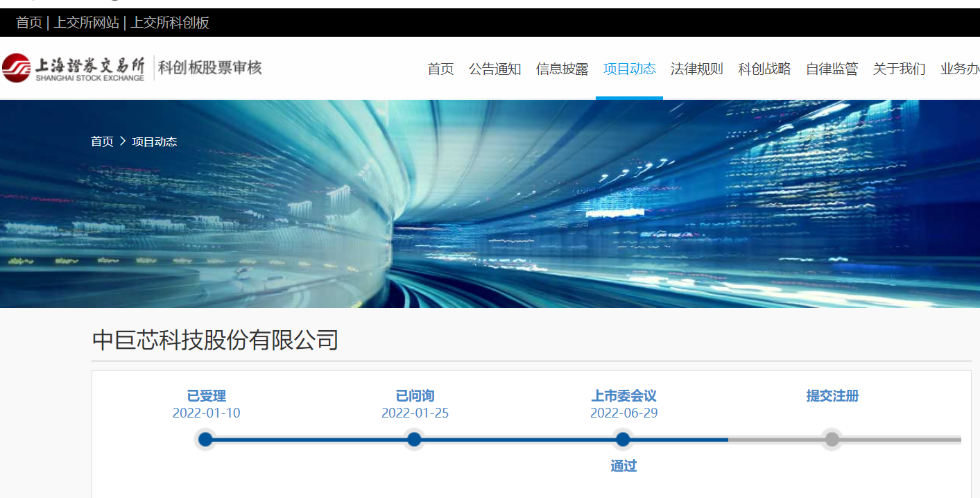980x498 pixels.
Task: Open 首页 link in black top bar
Action: (x=29, y=23)
